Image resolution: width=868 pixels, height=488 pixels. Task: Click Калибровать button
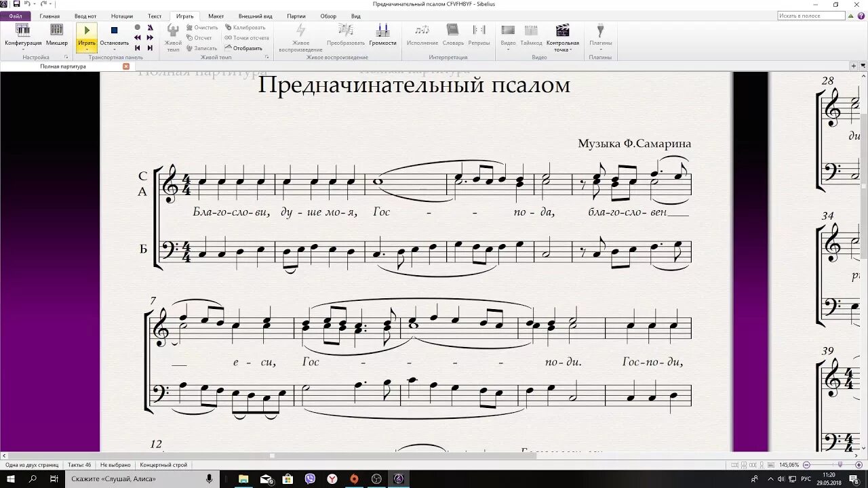pos(245,28)
